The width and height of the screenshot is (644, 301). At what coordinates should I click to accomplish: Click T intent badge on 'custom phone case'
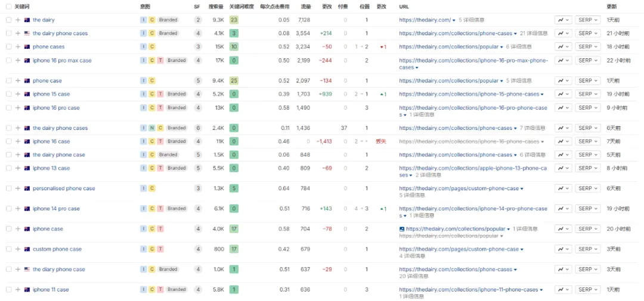160,249
